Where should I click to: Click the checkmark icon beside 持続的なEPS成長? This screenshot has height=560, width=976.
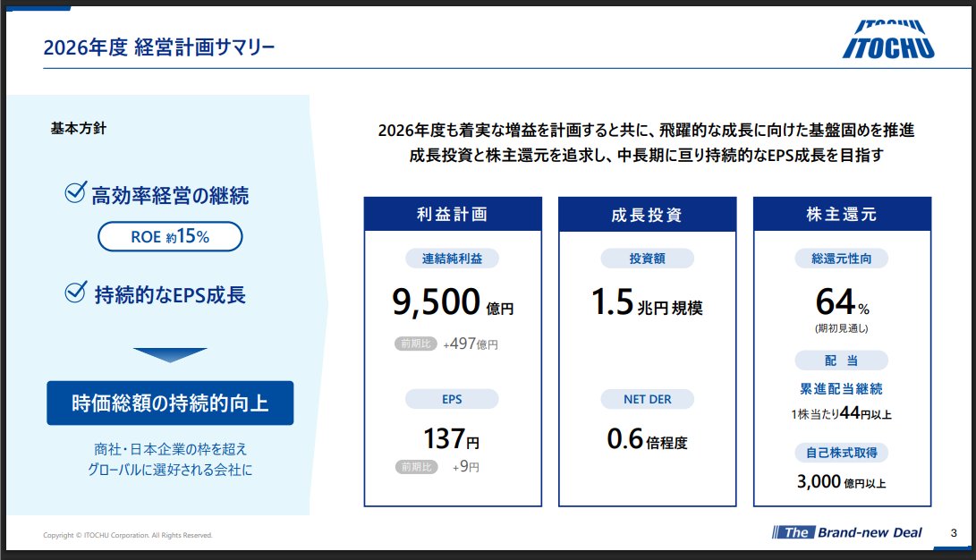[x=76, y=292]
